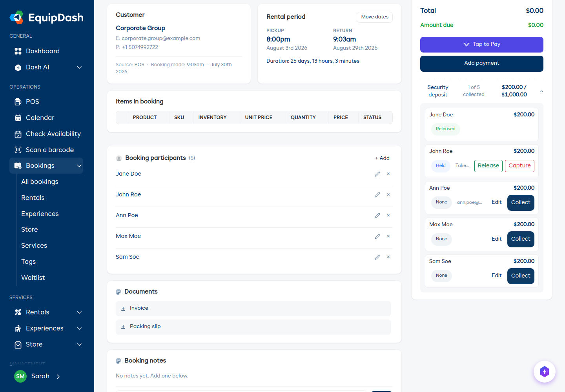The image size is (565, 392).
Task: Remove participant Max Moe
Action: (x=388, y=236)
